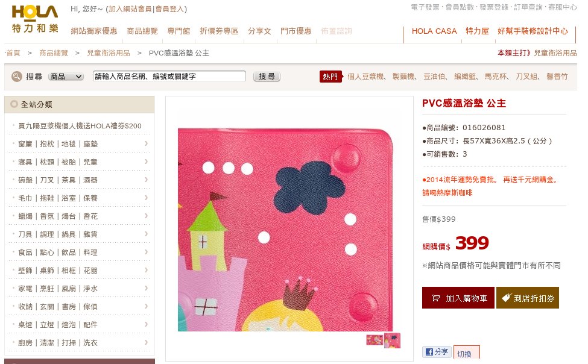This screenshot has width=588, height=364.
Task: Open the 商品 search type dropdown
Action: [x=66, y=77]
